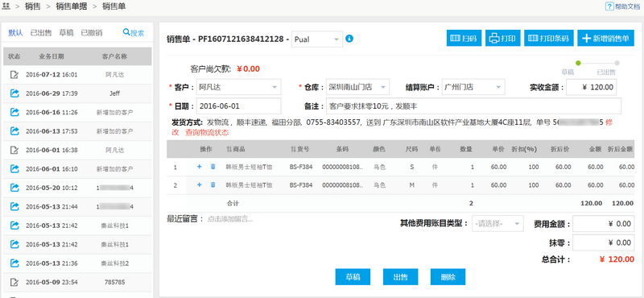The height and width of the screenshot is (298, 644).
Task: Open the 结算账户 dropdown showing 广州门店
Action: 473,87
